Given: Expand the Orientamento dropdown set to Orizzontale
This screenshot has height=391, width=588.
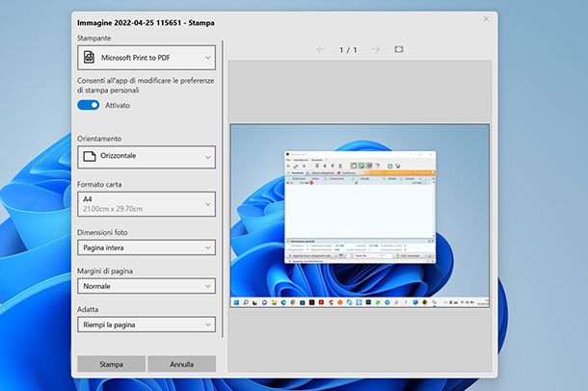Looking at the screenshot, I should coord(147,157).
